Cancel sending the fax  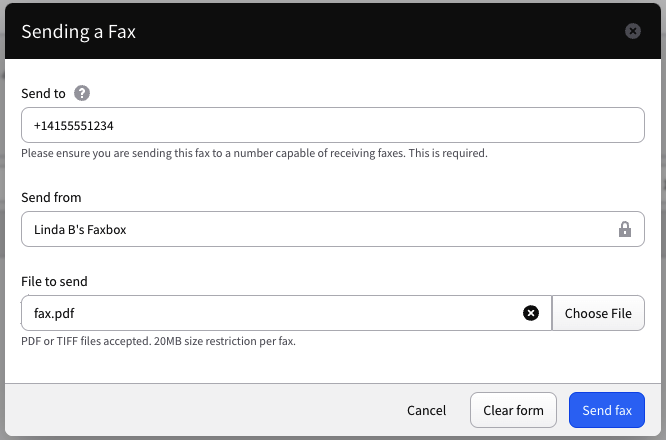point(426,410)
